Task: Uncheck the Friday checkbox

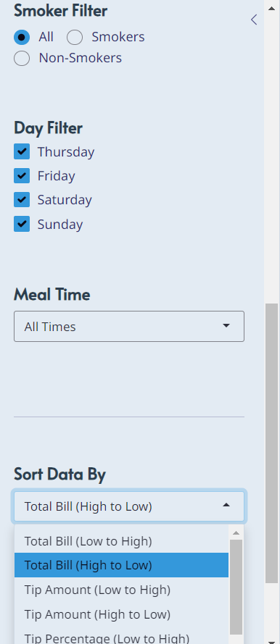Action: 22,175
